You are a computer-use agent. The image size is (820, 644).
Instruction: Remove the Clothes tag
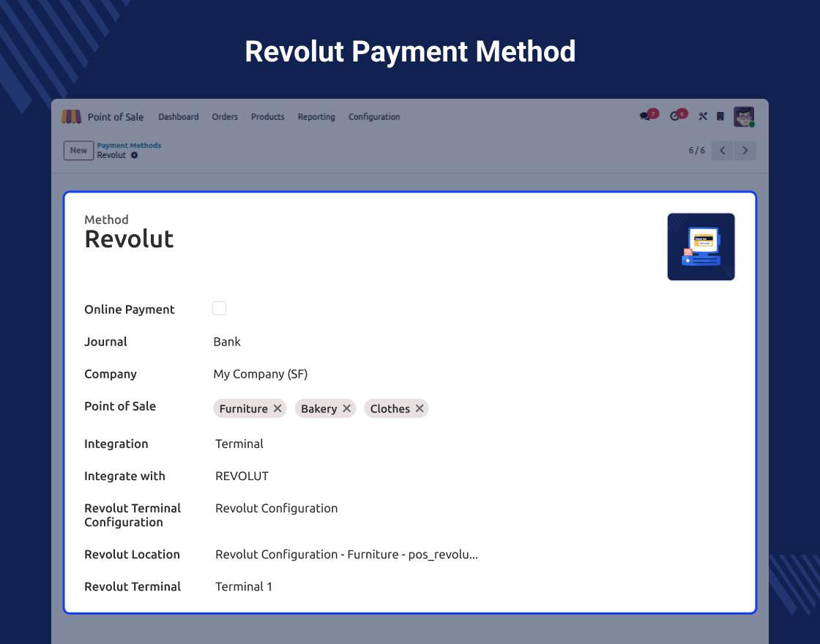(420, 408)
